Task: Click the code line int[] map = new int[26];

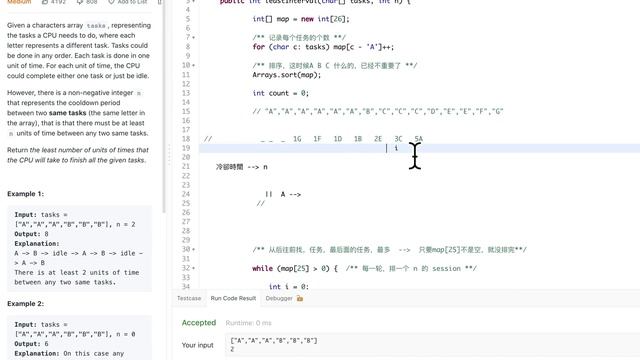Action: point(301,19)
